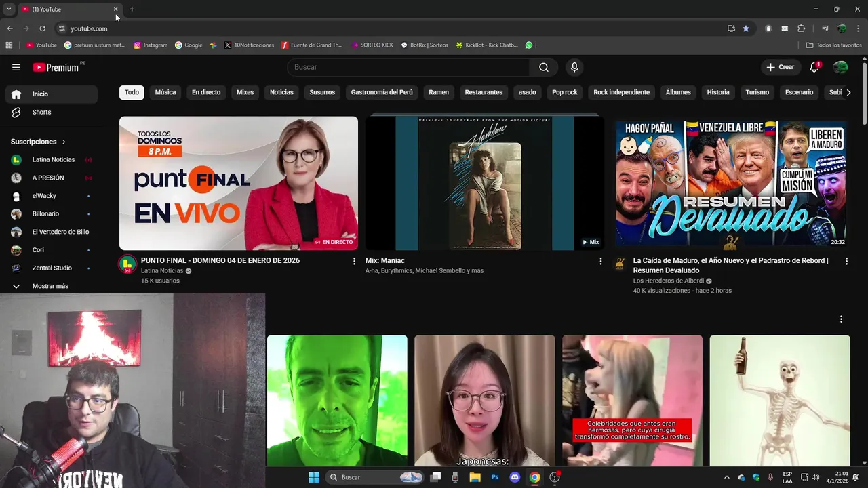Image resolution: width=868 pixels, height=488 pixels.
Task: Open a new browser tab
Action: 132,9
